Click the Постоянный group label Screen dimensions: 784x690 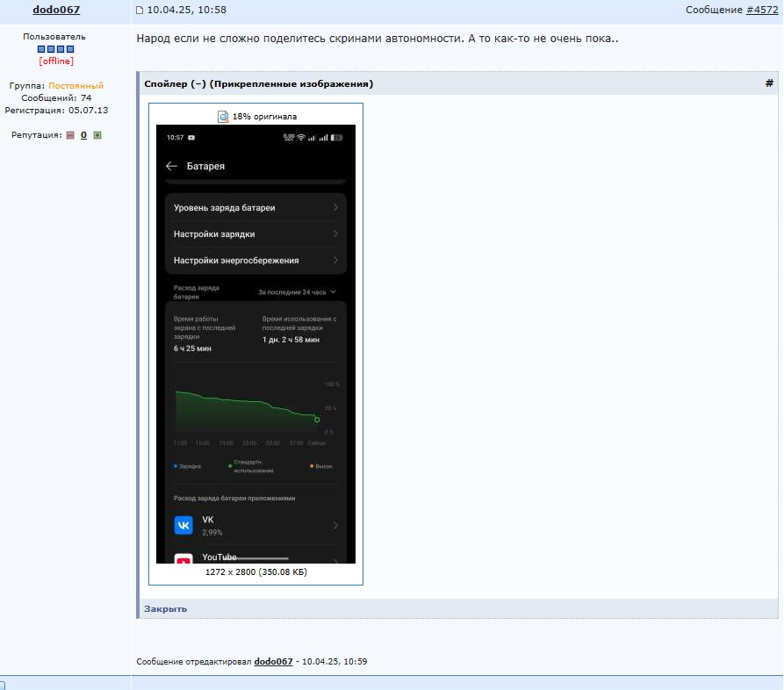click(x=76, y=85)
